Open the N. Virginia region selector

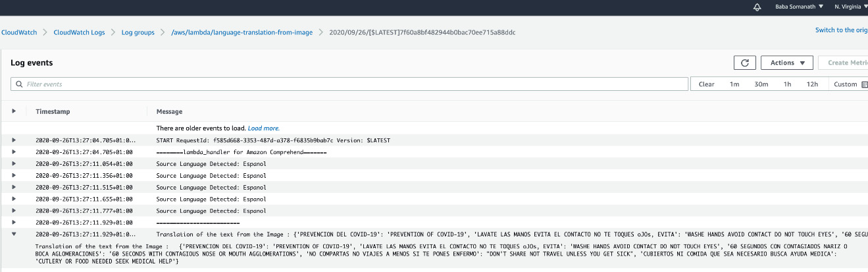(x=851, y=7)
